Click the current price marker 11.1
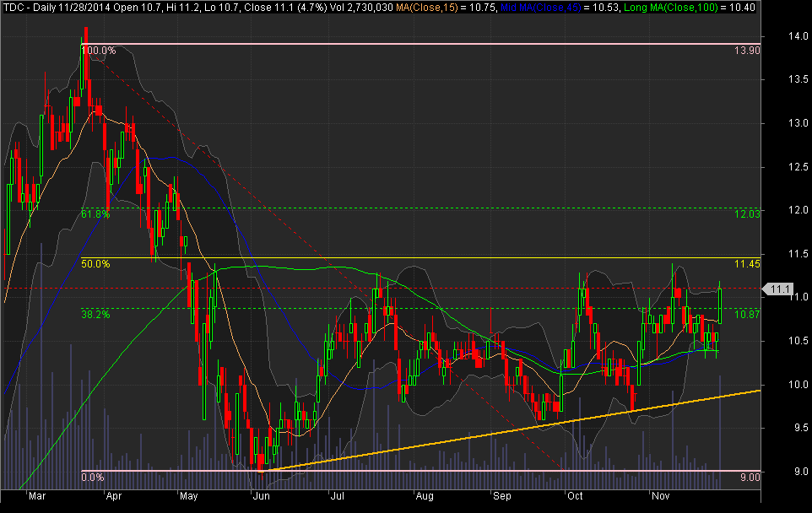Image resolution: width=812 pixels, height=513 pixels. [x=777, y=289]
